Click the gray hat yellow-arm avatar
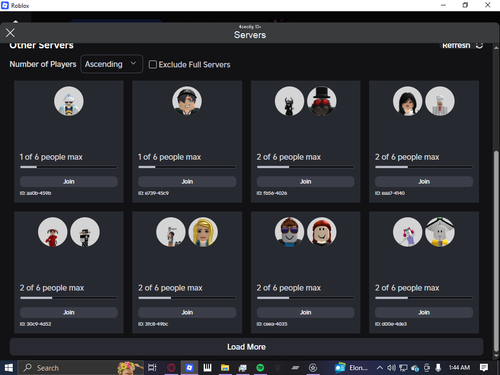 pyautogui.click(x=440, y=232)
